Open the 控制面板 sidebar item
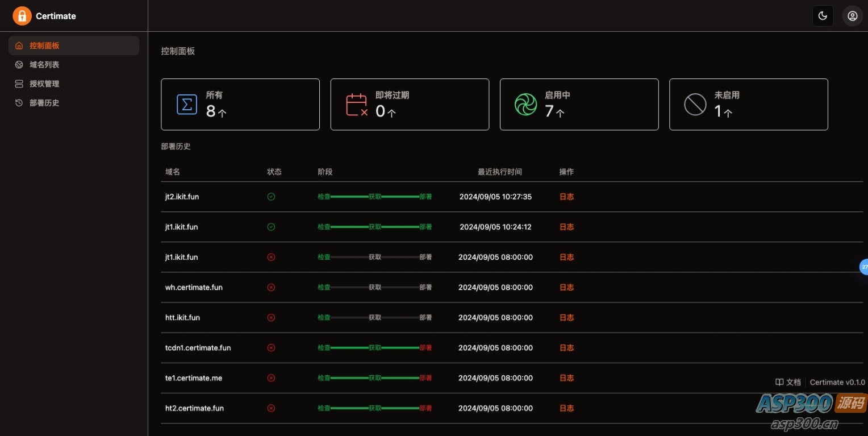This screenshot has height=436, width=868. point(74,45)
